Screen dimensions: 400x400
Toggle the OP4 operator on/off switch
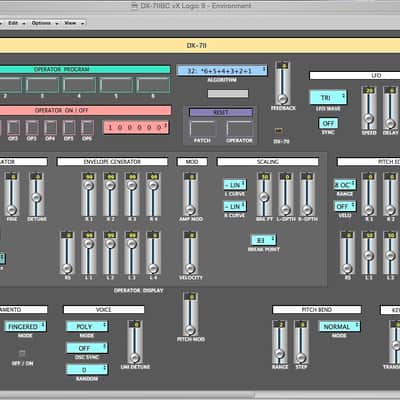click(x=50, y=127)
